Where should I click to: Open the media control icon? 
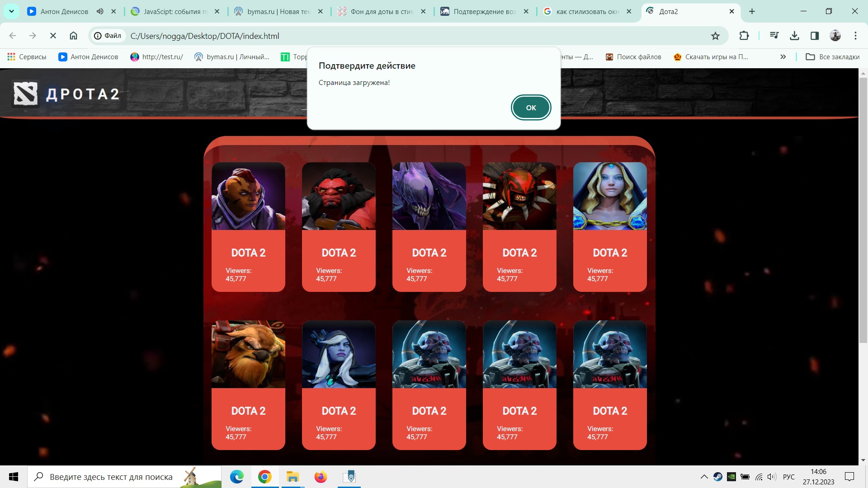pos(774,36)
